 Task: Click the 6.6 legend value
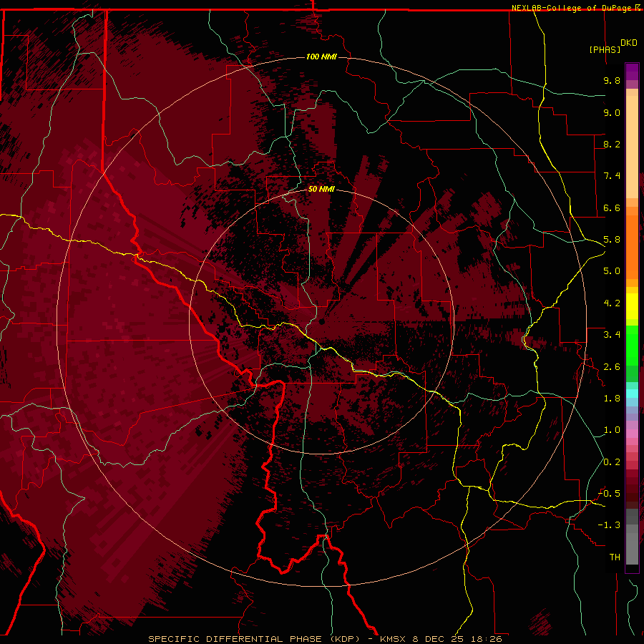(x=612, y=208)
